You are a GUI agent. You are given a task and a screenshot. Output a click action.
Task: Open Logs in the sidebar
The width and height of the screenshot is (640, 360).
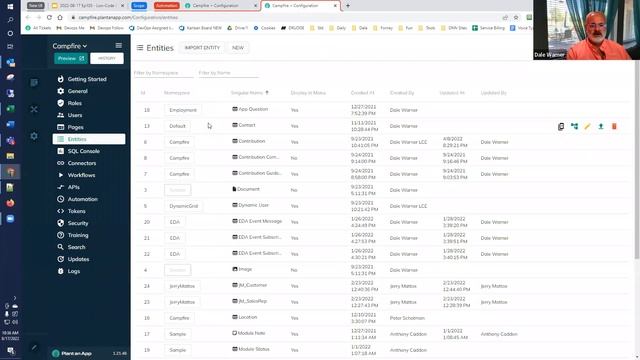coord(73,271)
